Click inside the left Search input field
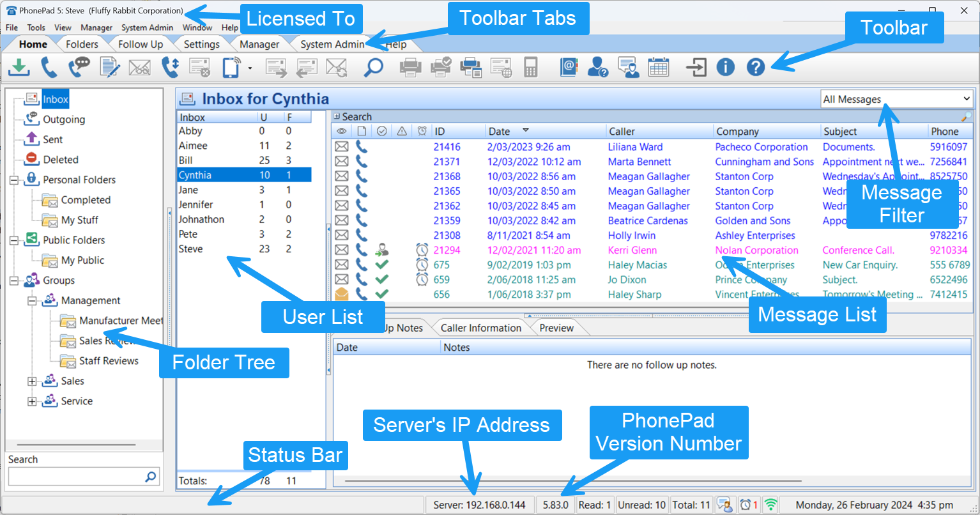980x515 pixels. pyautogui.click(x=75, y=476)
